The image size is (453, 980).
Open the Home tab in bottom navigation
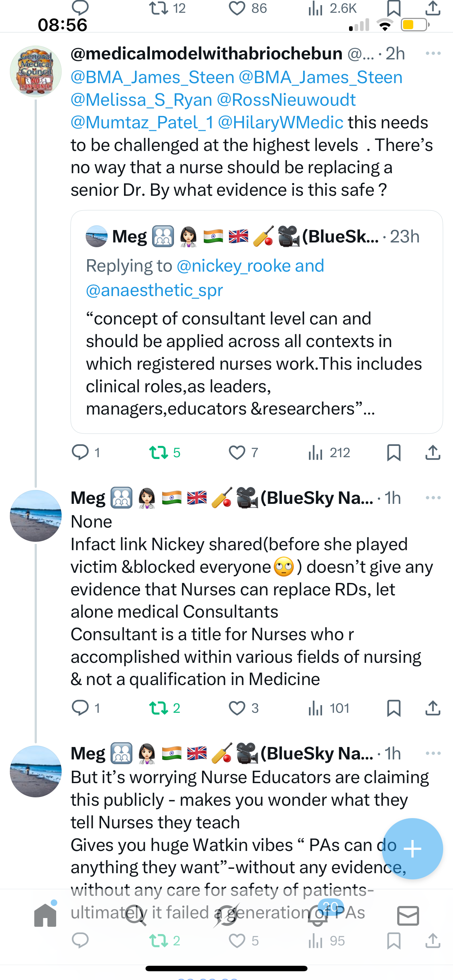45,915
